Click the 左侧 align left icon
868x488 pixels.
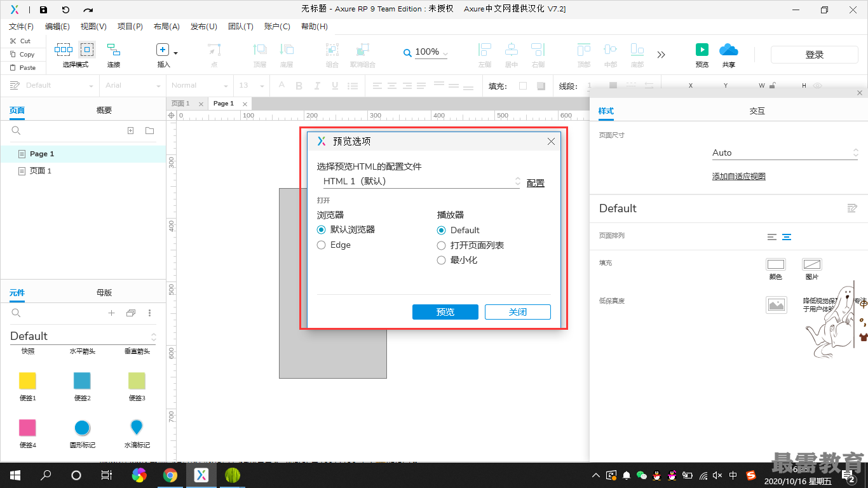(485, 50)
